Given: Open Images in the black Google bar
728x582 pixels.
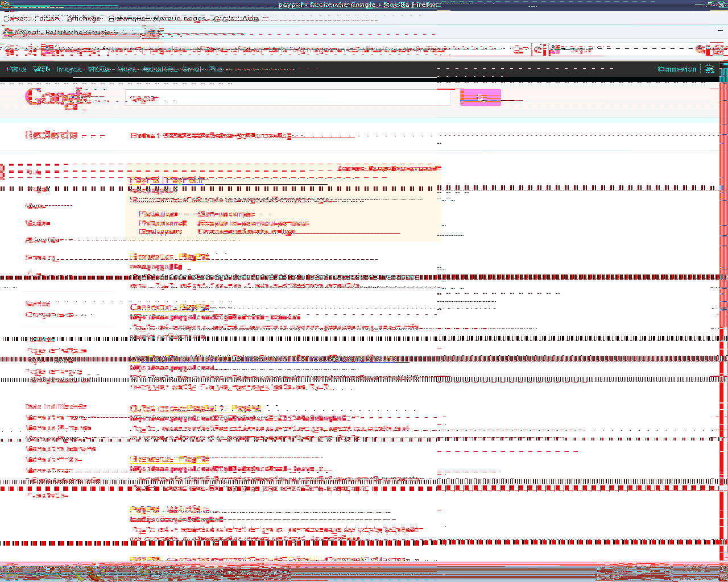Looking at the screenshot, I should coord(69,69).
